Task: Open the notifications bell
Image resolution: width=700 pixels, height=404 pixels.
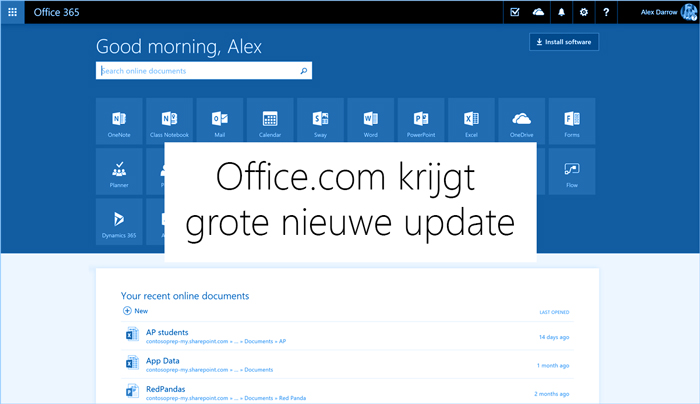Action: pyautogui.click(x=561, y=12)
